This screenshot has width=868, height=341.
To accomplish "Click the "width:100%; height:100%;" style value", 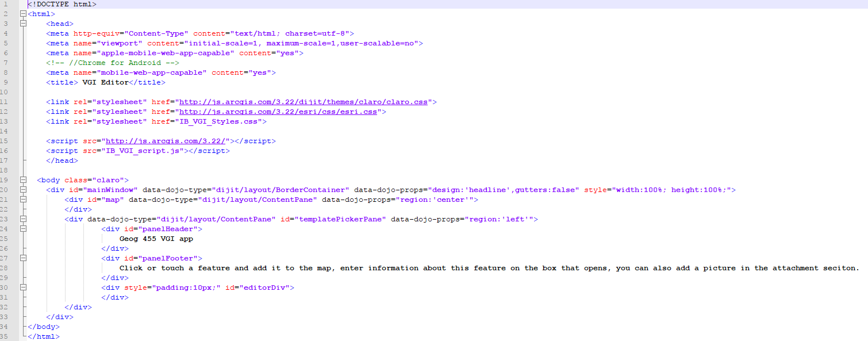I will (671, 190).
